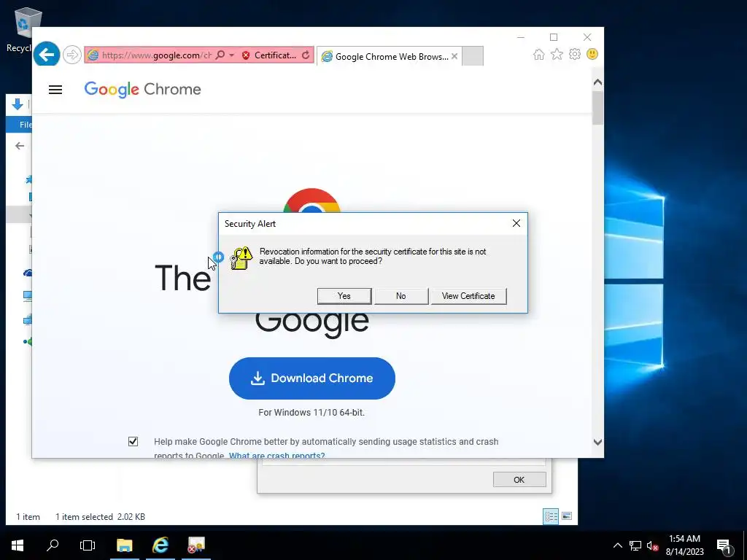Close the Security Alert dialog
Viewport: 747px width, 560px height.
click(516, 223)
